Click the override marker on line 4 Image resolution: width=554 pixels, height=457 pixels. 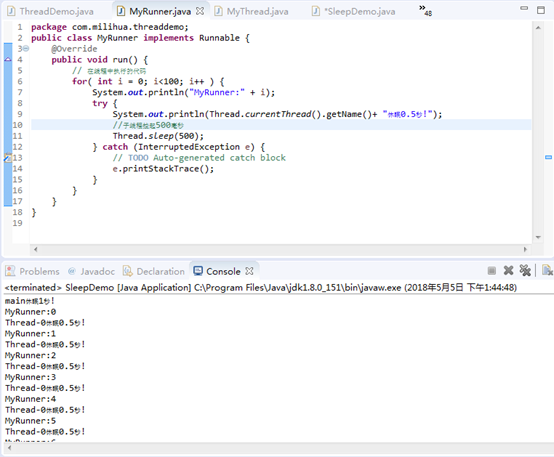click(x=8, y=60)
